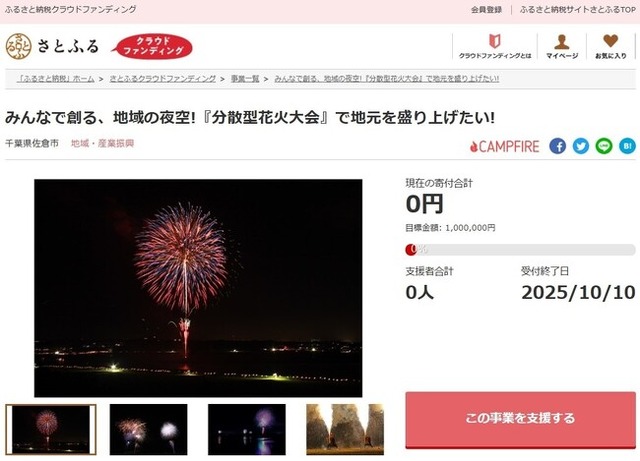Open the クラウドファンディングとは guide icon
The width and height of the screenshot is (640, 461).
495,46
